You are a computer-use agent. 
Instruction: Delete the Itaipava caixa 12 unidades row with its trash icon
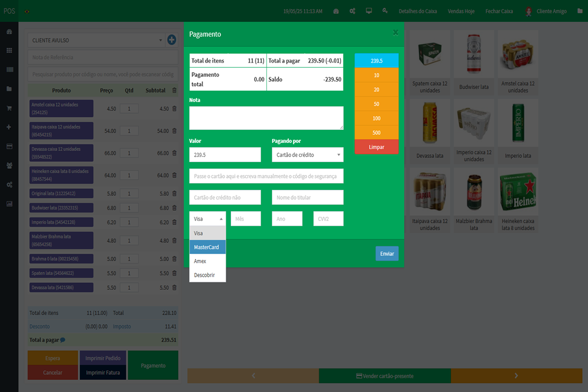pyautogui.click(x=175, y=131)
